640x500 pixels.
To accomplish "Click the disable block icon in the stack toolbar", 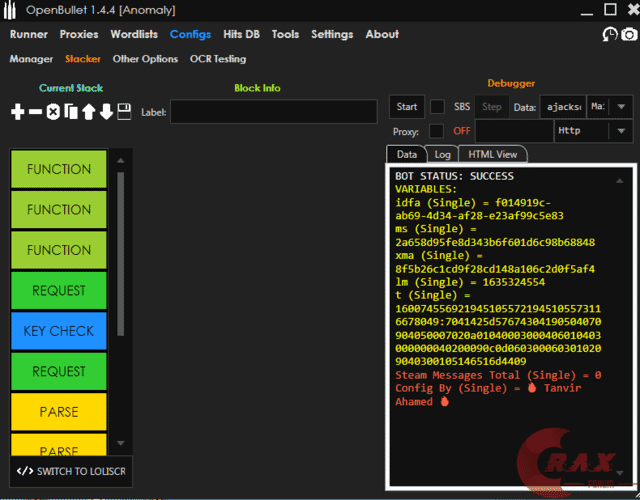I will point(53,112).
